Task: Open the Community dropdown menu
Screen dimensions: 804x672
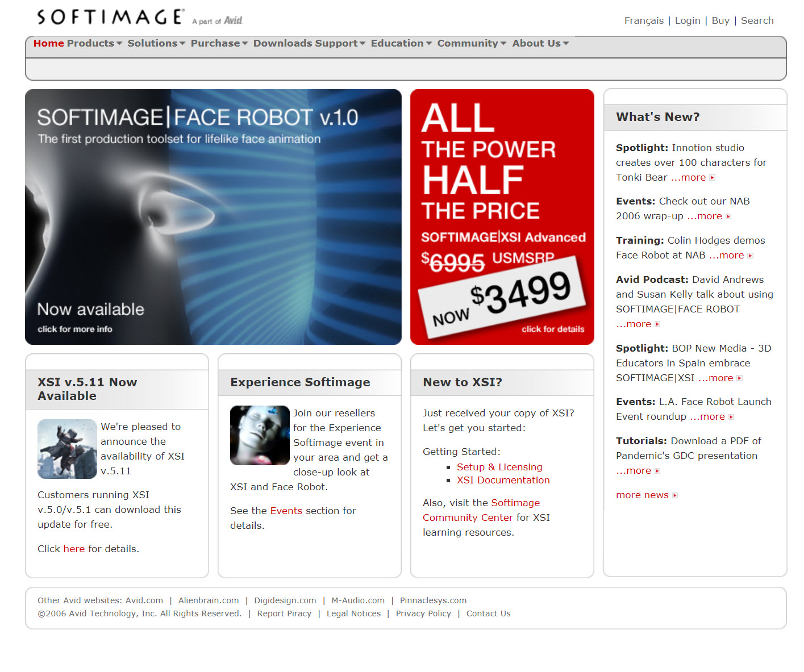Action: pyautogui.click(x=471, y=43)
